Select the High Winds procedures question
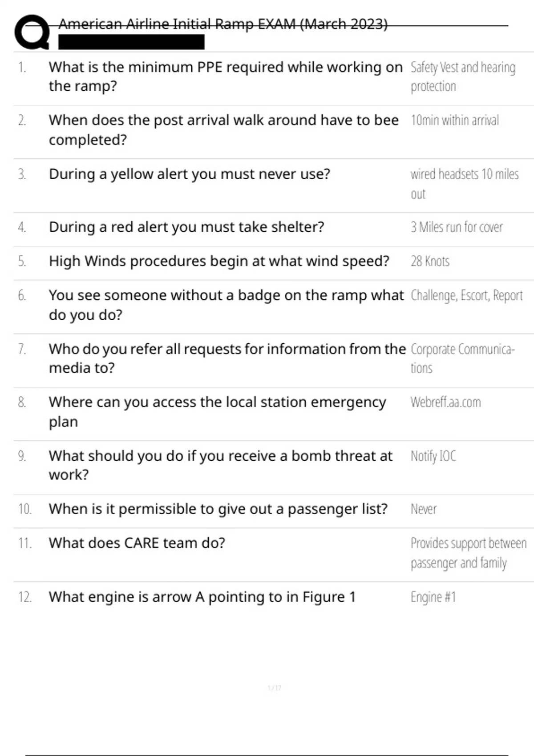 click(x=219, y=261)
